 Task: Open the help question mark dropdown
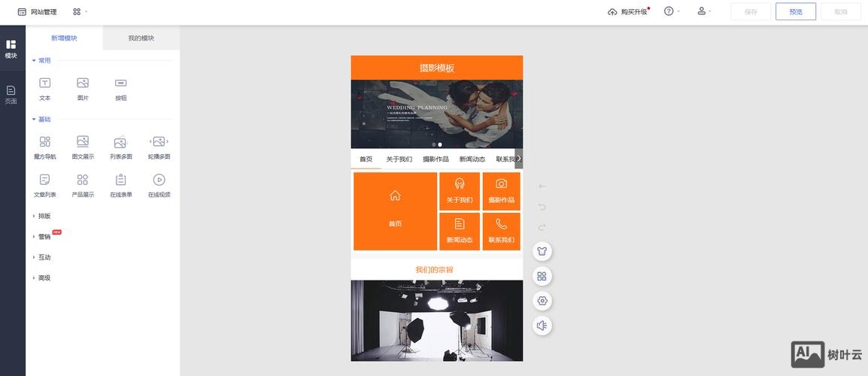[x=671, y=11]
